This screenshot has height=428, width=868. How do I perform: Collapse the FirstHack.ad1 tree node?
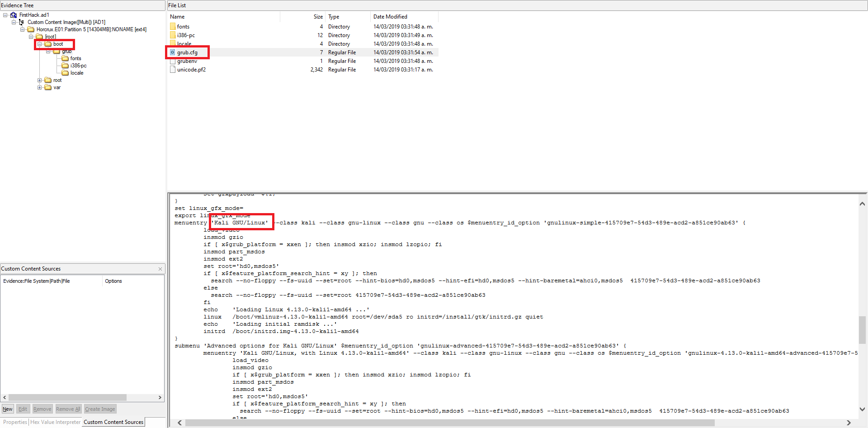pos(5,15)
